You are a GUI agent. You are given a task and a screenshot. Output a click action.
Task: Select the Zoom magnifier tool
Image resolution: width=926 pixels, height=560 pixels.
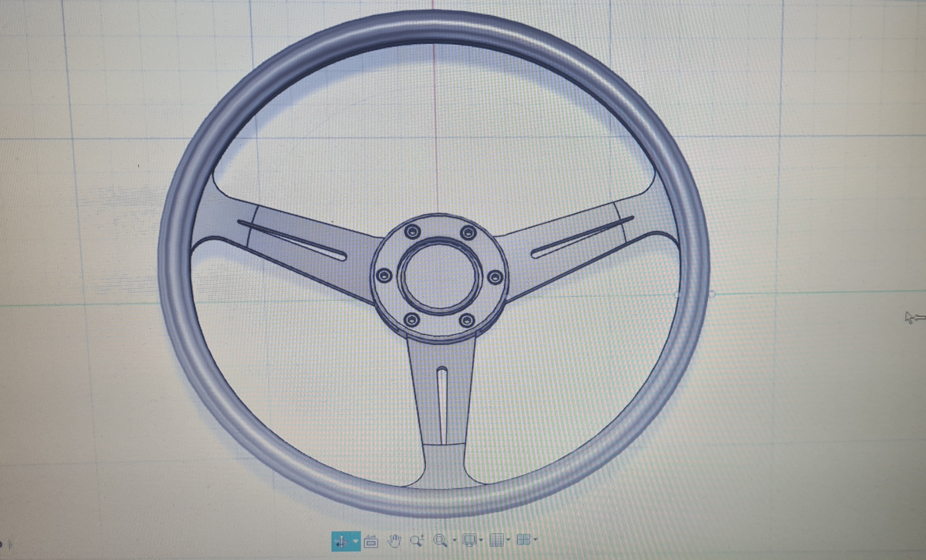coord(417,541)
